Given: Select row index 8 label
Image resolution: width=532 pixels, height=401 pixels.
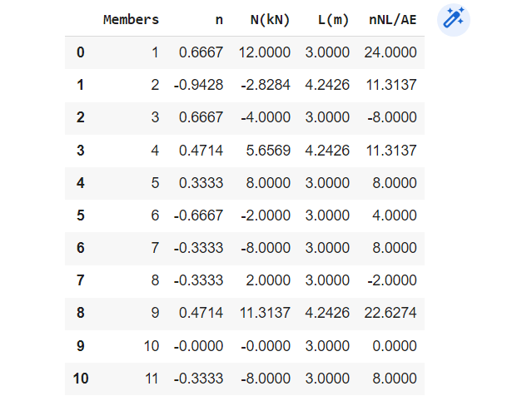Looking at the screenshot, I should [x=81, y=314].
